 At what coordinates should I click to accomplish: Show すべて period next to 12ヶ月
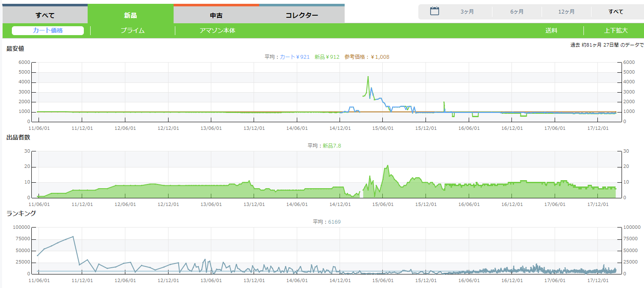(x=616, y=12)
